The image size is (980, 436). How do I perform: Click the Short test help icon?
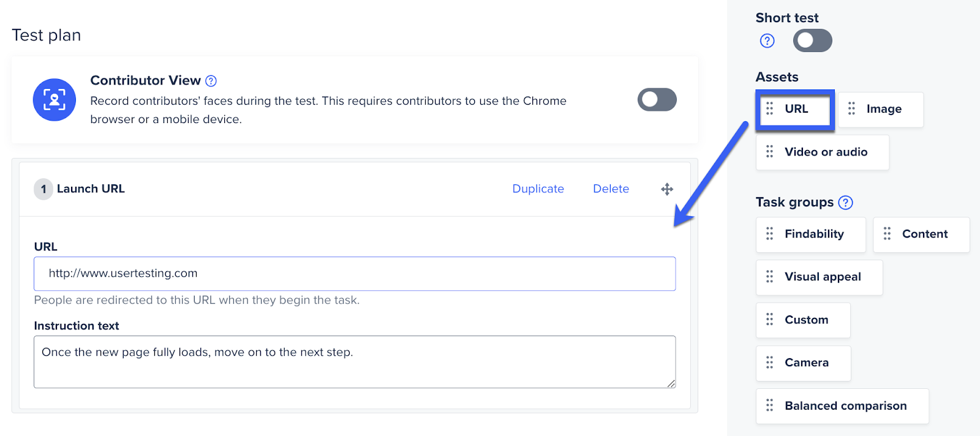(767, 41)
